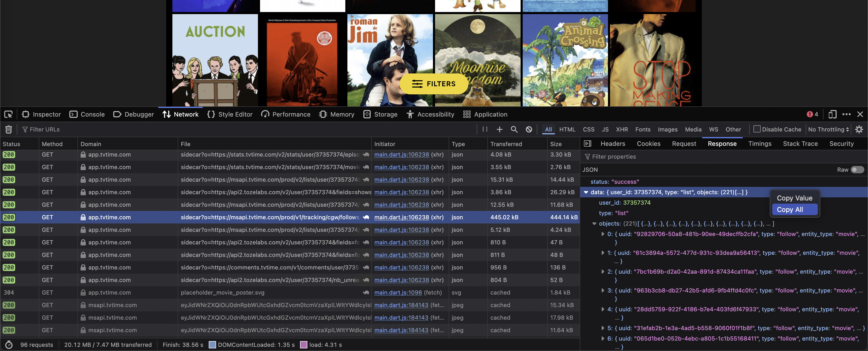Open the Stack Trace details tab
This screenshot has height=351, width=868.
(800, 144)
